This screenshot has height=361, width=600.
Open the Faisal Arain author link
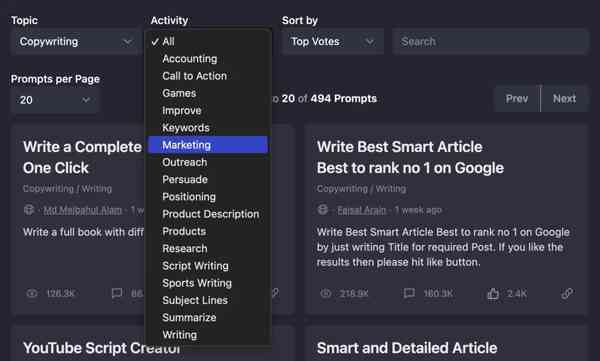click(x=362, y=210)
